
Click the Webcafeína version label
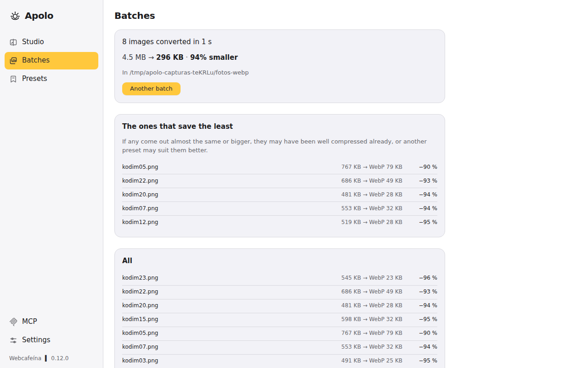(x=39, y=358)
